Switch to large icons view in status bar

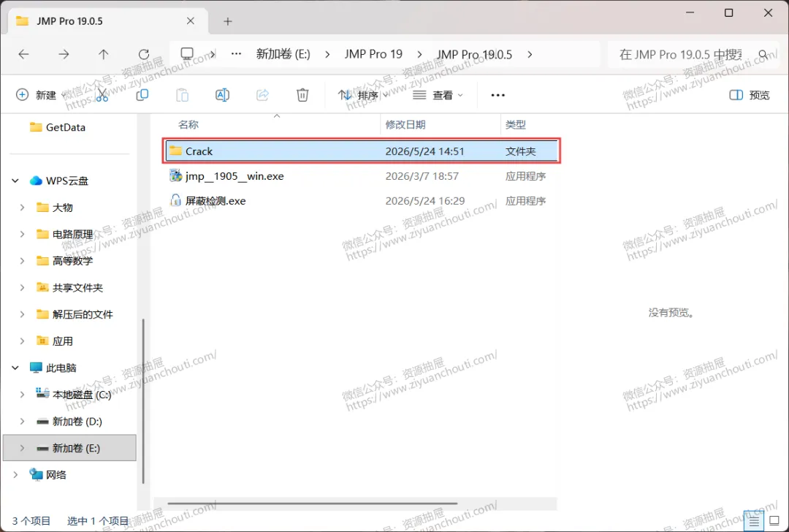(x=774, y=522)
